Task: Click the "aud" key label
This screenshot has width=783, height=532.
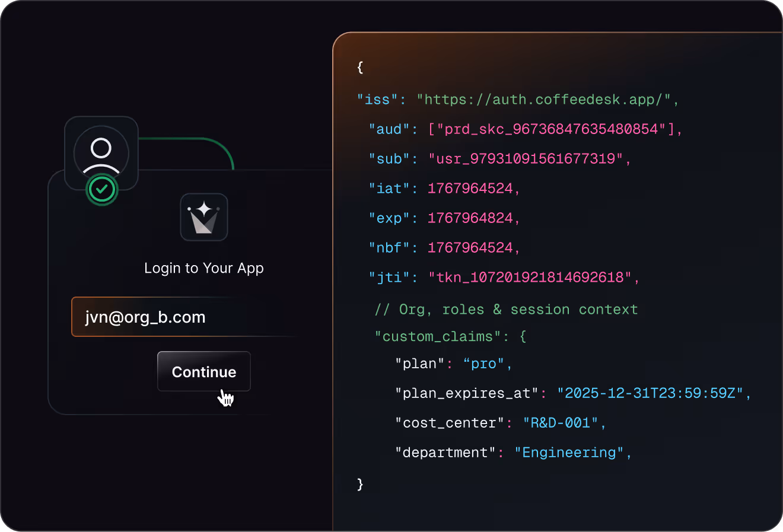Action: [389, 129]
